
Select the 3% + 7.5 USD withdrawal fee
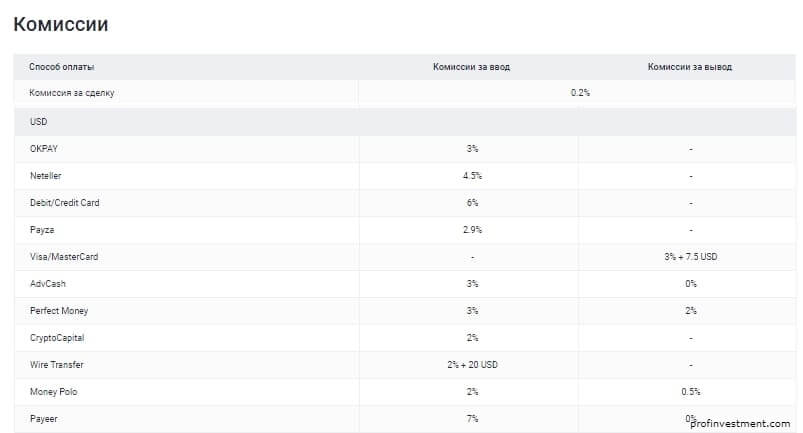[690, 257]
